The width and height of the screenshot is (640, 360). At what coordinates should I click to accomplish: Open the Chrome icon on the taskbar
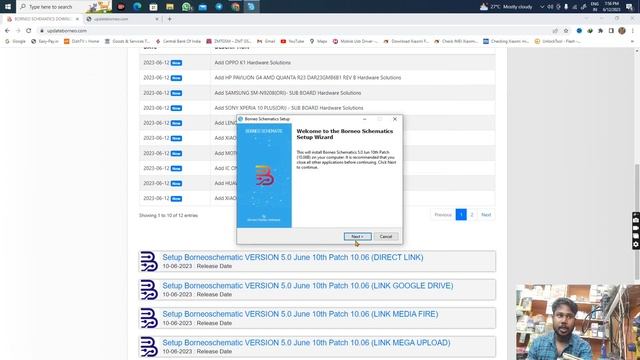[x=236, y=7]
